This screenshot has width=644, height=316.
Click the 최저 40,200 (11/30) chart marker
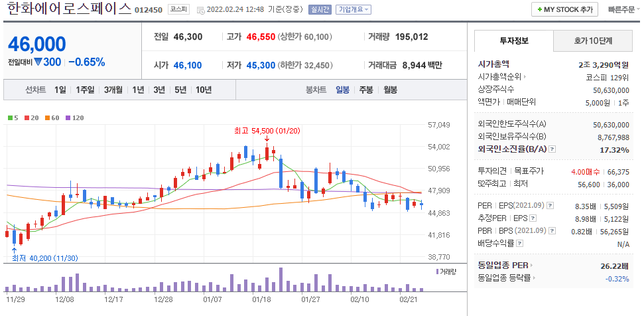(x=44, y=258)
